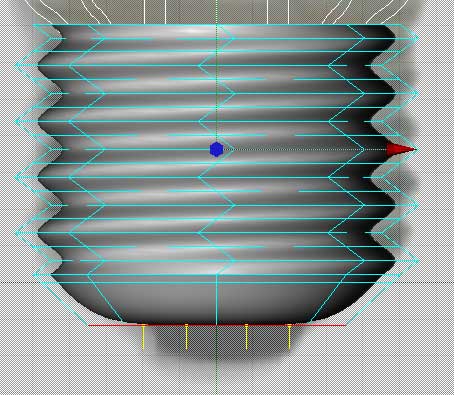Select the second yellow pin from left

tap(186, 337)
